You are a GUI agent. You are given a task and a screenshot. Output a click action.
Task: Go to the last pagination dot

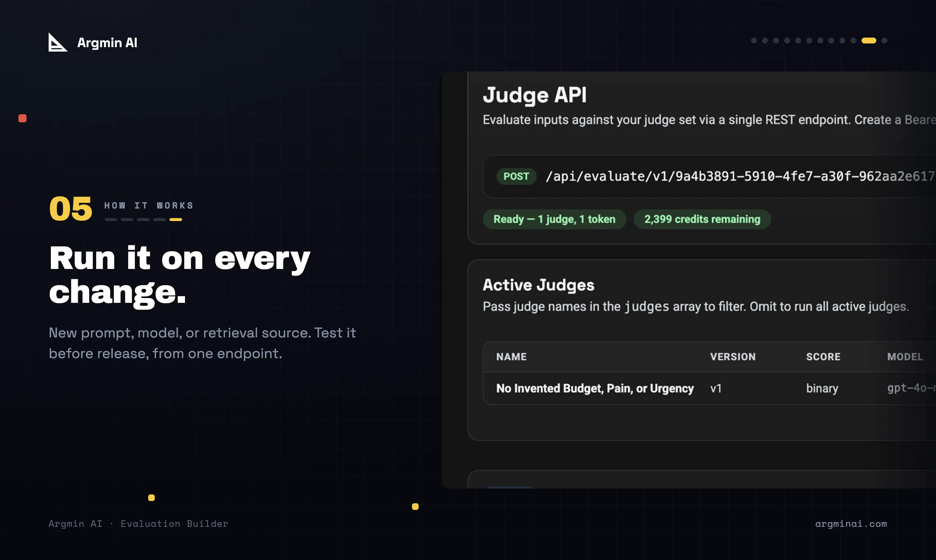pos(884,41)
